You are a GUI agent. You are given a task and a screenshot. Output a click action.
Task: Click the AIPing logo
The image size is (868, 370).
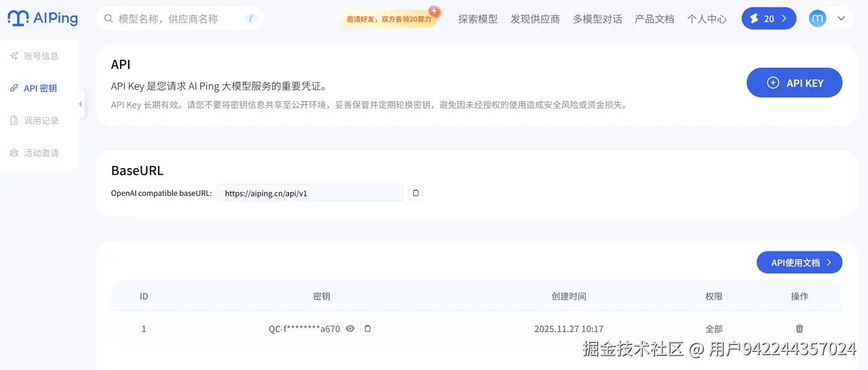click(x=43, y=18)
